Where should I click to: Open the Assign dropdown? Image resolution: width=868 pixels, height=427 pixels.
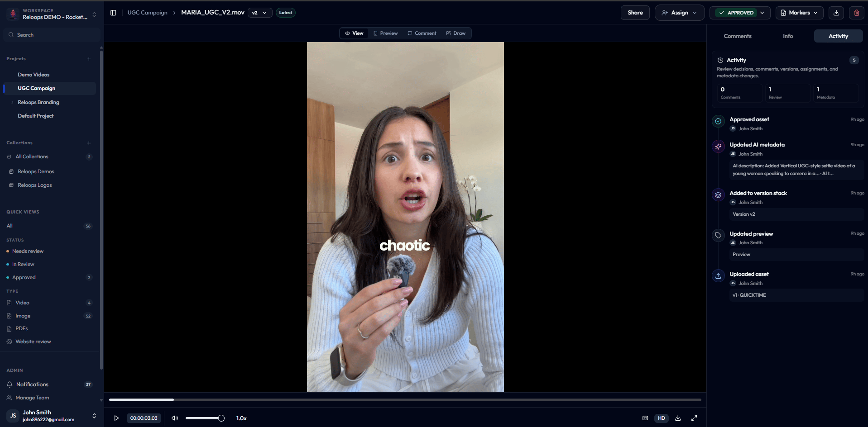tap(679, 13)
